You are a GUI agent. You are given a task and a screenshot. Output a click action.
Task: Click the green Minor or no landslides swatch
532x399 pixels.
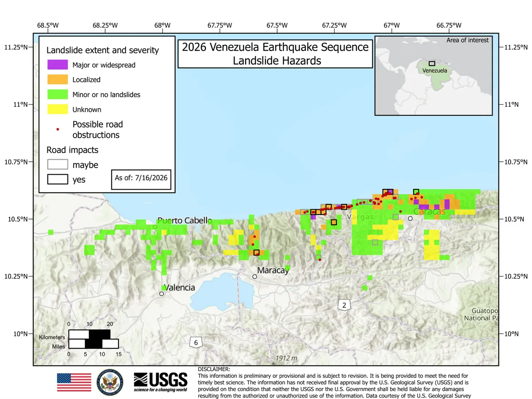(58, 94)
